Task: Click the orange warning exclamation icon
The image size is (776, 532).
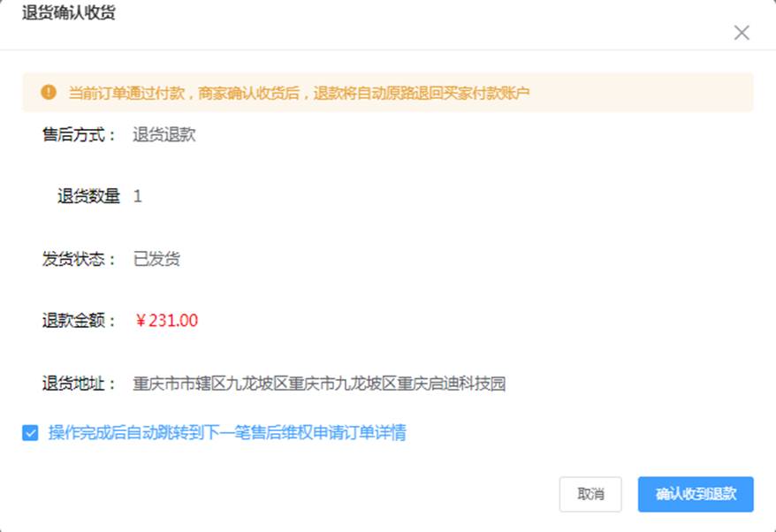Action: (49, 92)
